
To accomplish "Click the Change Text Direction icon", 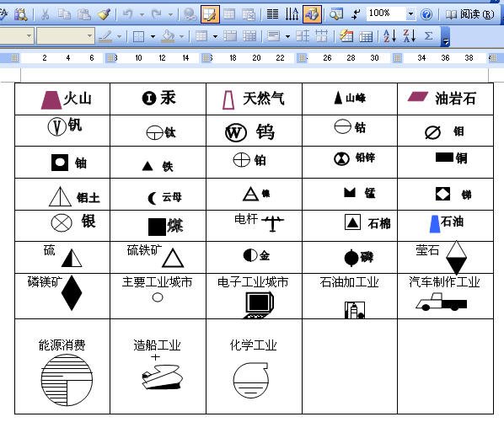I will [x=292, y=14].
